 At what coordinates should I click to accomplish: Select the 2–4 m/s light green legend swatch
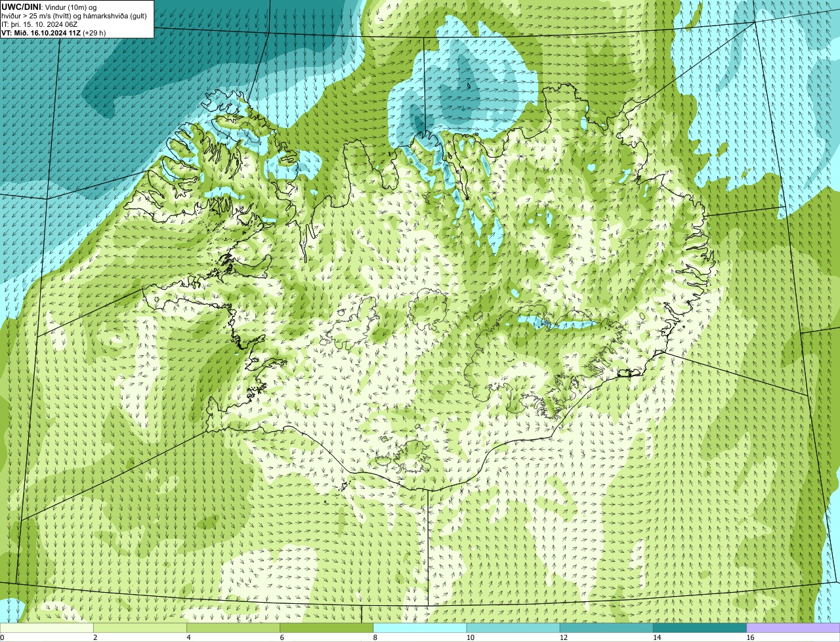[x=140, y=628]
